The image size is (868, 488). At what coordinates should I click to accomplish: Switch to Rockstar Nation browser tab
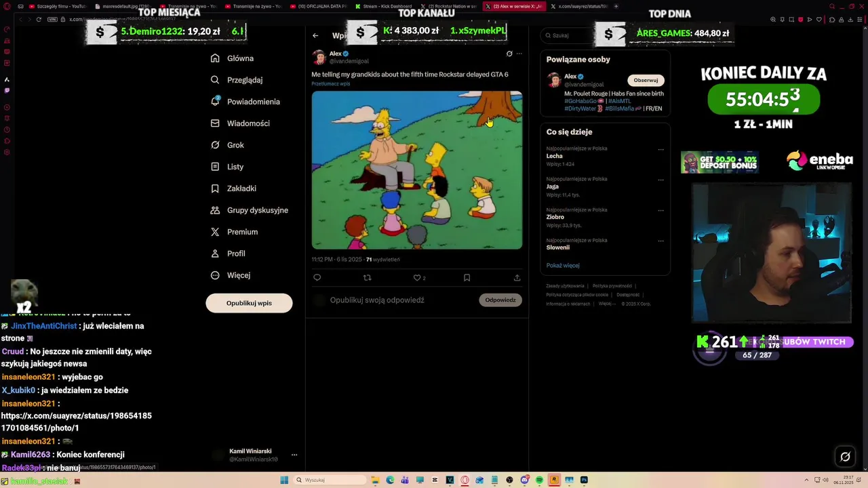click(448, 6)
